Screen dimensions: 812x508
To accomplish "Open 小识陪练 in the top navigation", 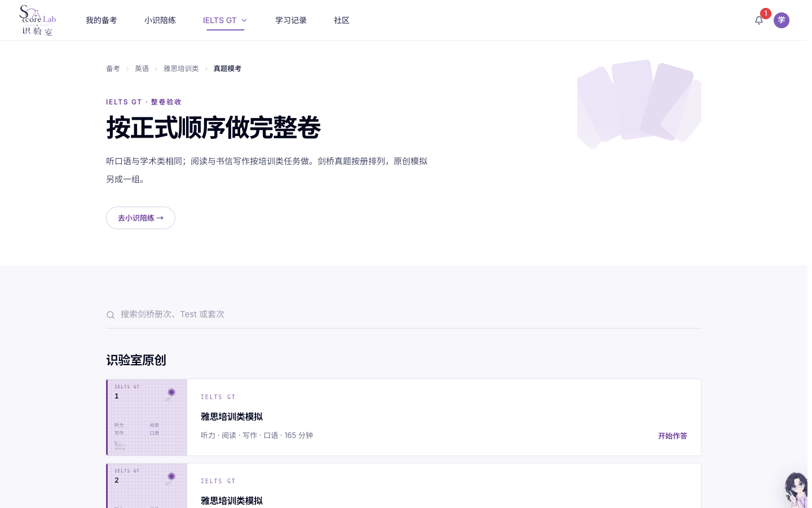I will pyautogui.click(x=160, y=20).
